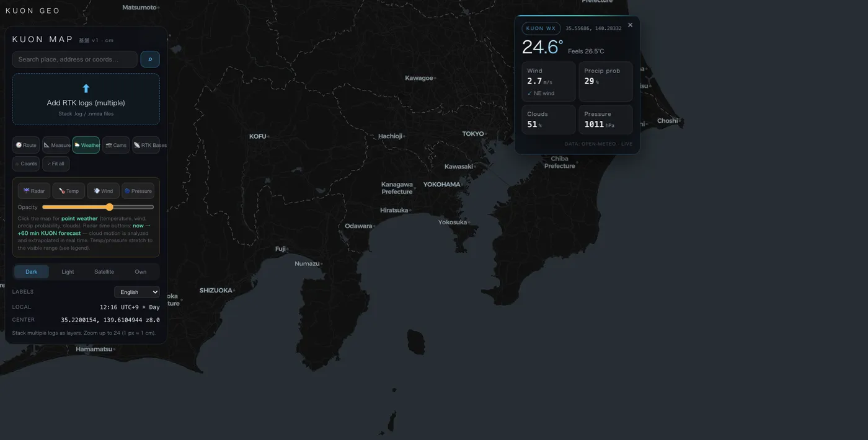Focus the place search field
Image resolution: width=868 pixels, height=440 pixels.
coord(75,59)
